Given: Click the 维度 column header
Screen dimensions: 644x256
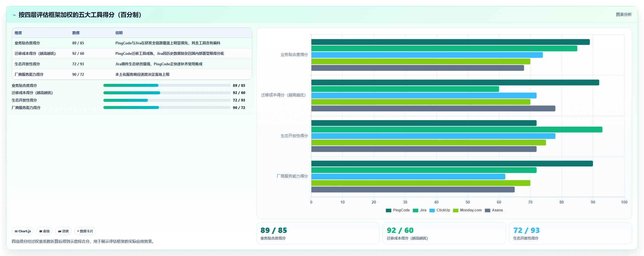Looking at the screenshot, I should 18,33.
